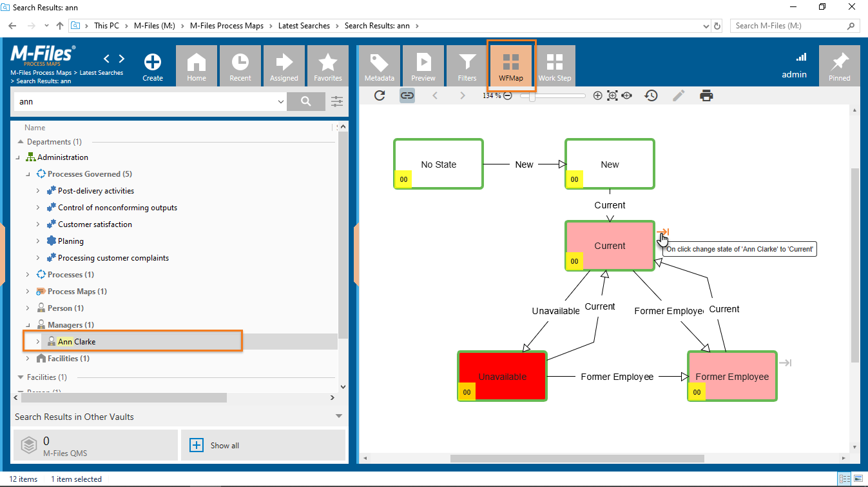Refresh the Explorer address bar
Image resolution: width=868 pixels, height=487 pixels.
click(x=717, y=26)
